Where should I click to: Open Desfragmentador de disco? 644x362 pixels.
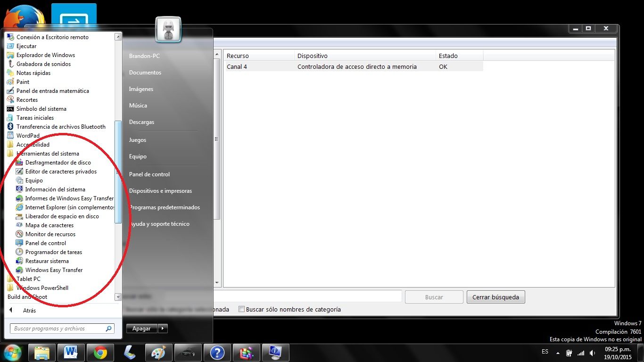click(x=58, y=163)
